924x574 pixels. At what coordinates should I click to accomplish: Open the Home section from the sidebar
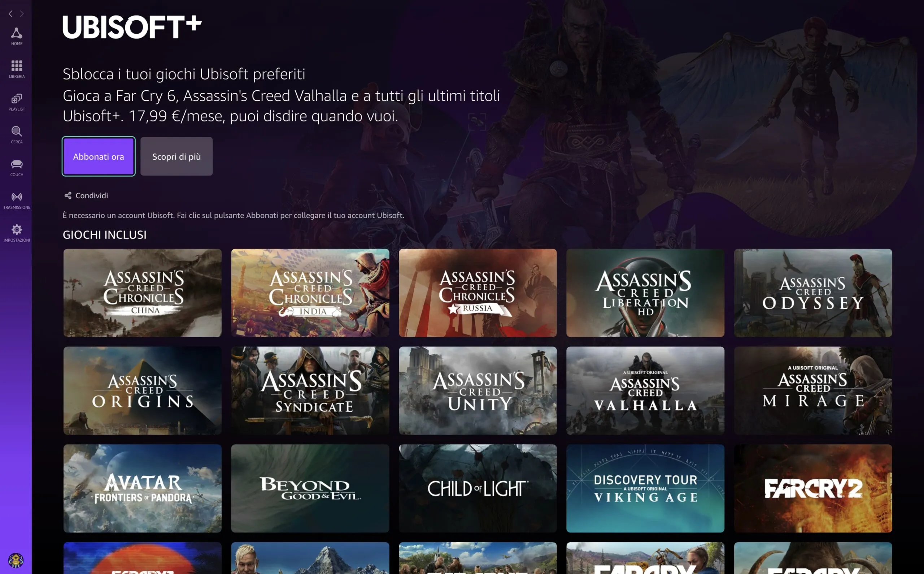(x=16, y=36)
